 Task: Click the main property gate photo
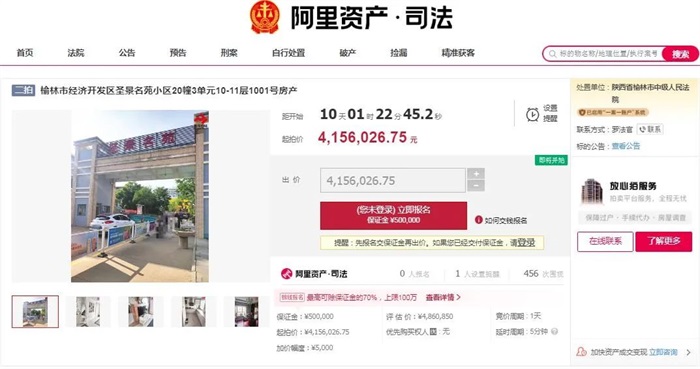pos(140,196)
